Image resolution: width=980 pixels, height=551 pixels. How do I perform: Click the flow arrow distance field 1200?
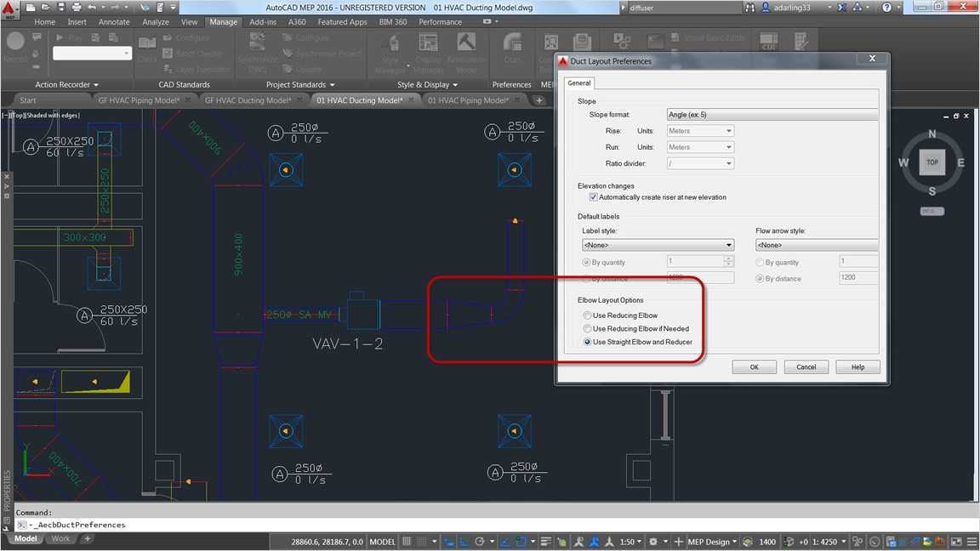click(858, 277)
